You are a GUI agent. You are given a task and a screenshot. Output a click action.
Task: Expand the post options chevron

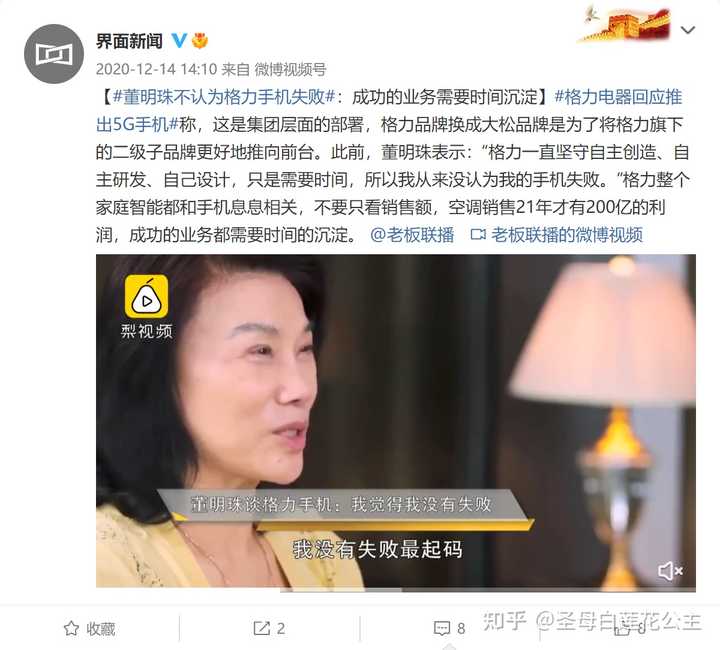point(687,30)
